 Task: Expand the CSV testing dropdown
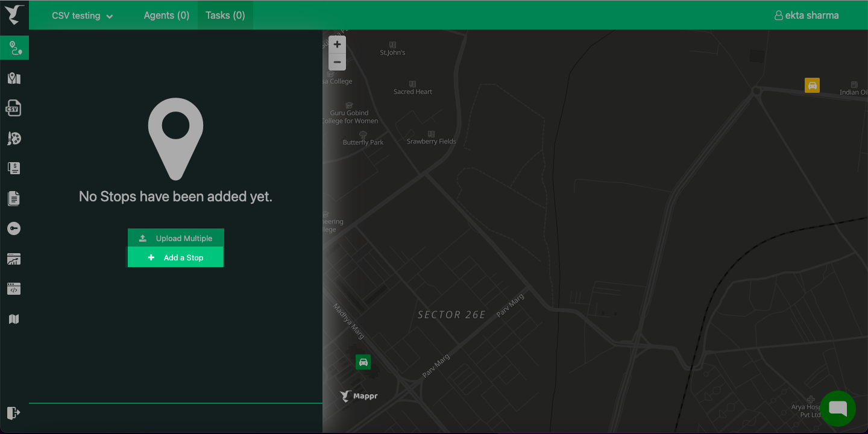(x=83, y=16)
